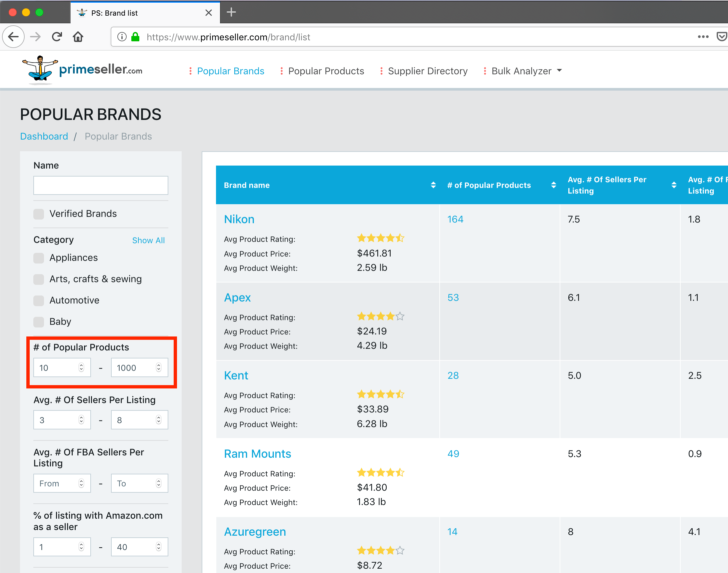Click Kent's 28 popular products link
728x573 pixels.
(x=453, y=375)
